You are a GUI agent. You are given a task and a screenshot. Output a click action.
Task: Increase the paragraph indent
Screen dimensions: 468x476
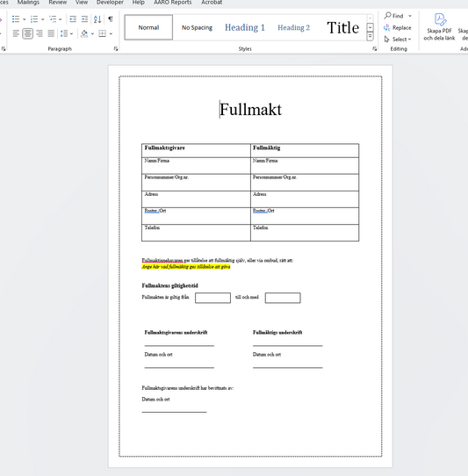[84, 19]
